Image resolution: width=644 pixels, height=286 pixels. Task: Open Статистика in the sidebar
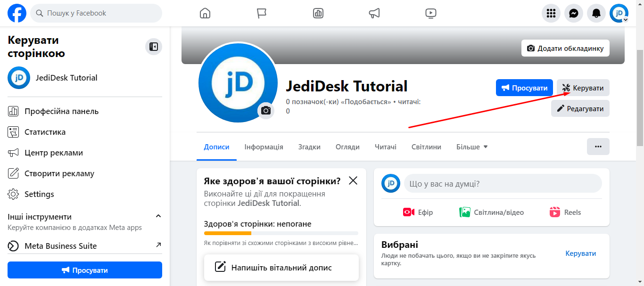click(x=85, y=132)
